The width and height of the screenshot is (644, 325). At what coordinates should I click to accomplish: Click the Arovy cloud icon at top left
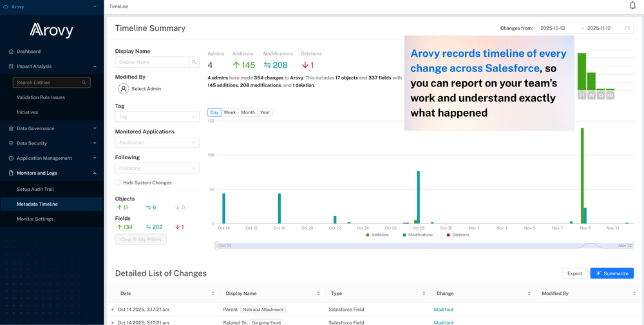click(5, 6)
